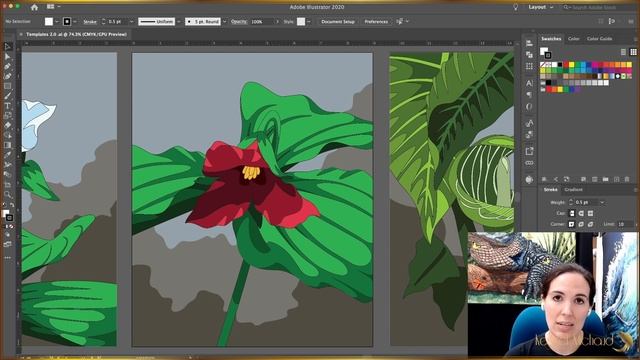Close the Templates 2.0 document tab

pos(21,35)
